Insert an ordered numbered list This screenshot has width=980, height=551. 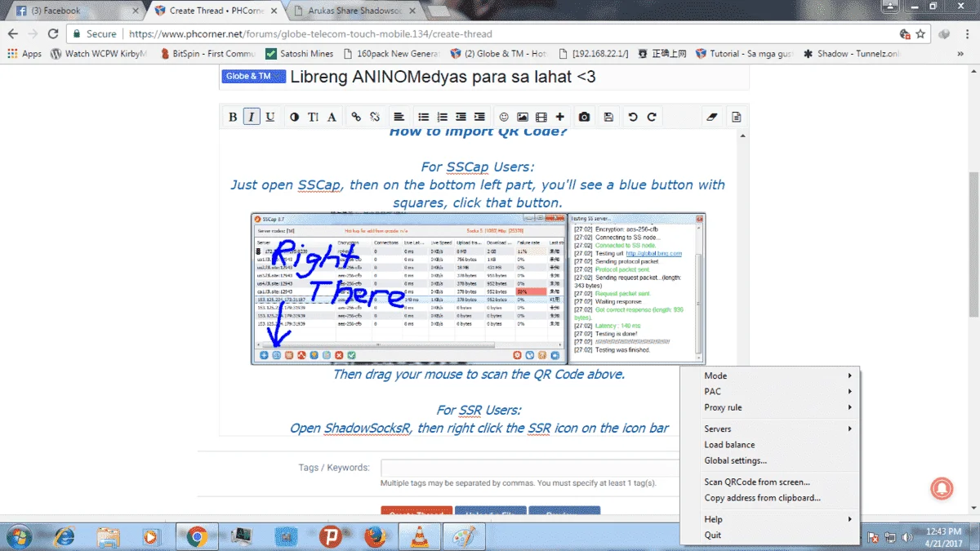click(x=442, y=117)
